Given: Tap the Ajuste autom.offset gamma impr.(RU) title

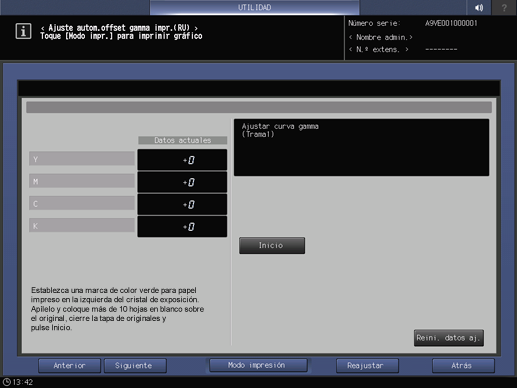Looking at the screenshot, I should (x=119, y=28).
